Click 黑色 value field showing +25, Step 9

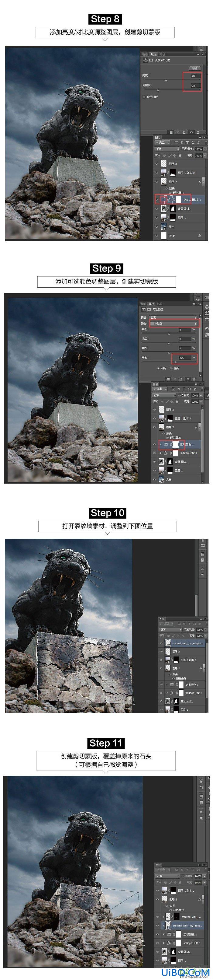[x=185, y=358]
